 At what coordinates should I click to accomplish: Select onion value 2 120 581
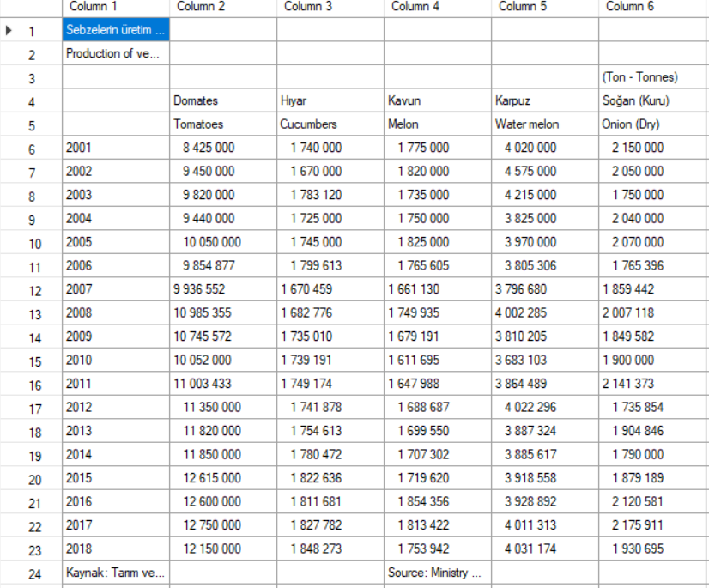tap(654, 501)
